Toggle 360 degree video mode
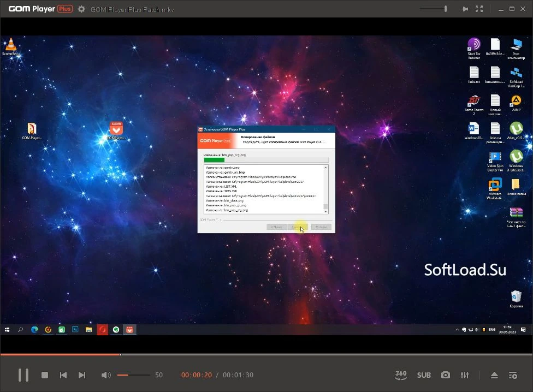Image resolution: width=533 pixels, height=392 pixels. (401, 375)
